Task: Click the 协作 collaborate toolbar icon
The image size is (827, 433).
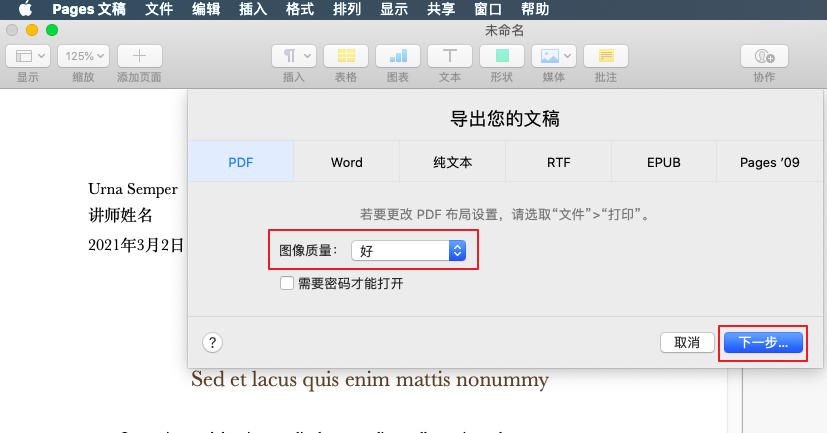Action: [764, 56]
